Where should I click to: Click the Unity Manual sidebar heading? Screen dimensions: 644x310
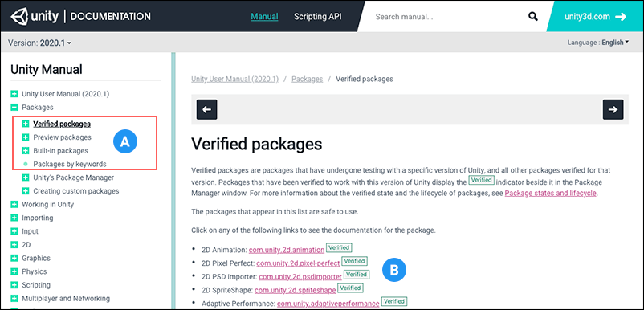[47, 69]
